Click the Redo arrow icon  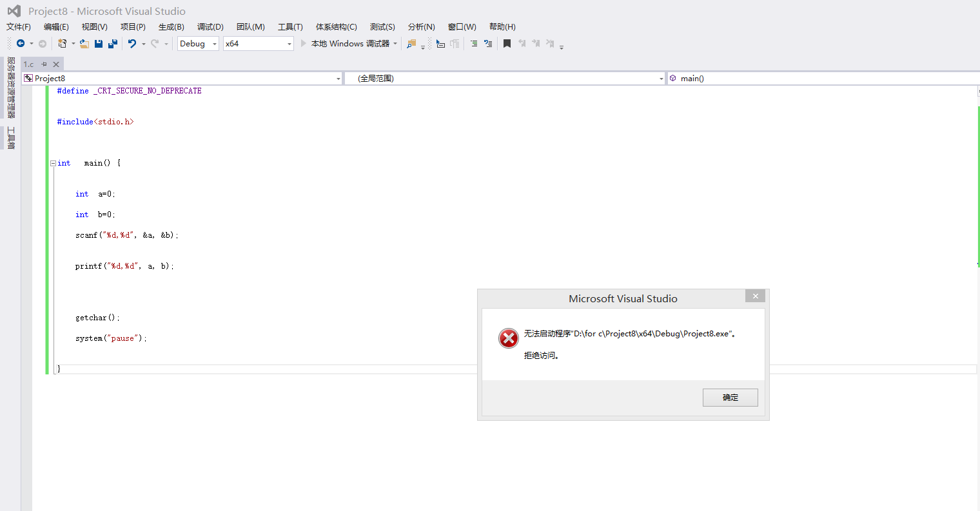pos(155,44)
